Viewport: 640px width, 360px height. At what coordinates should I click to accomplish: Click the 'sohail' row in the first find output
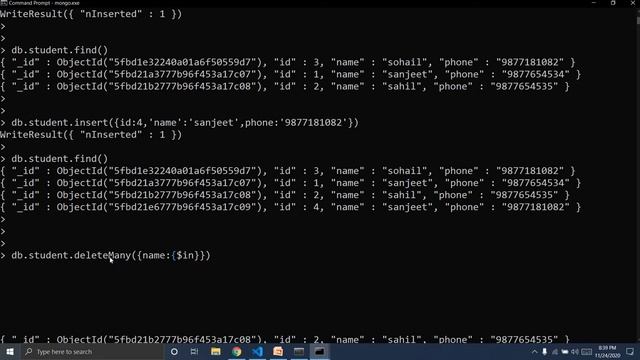pos(288,62)
